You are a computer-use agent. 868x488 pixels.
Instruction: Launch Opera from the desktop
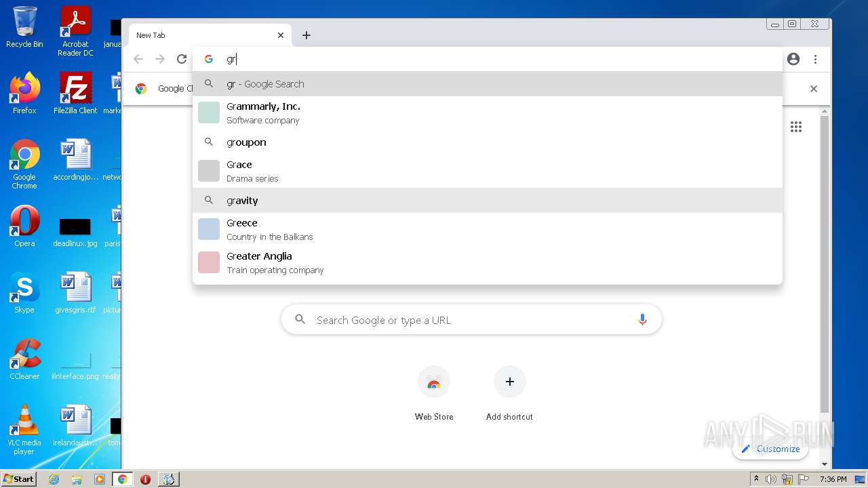(x=24, y=226)
